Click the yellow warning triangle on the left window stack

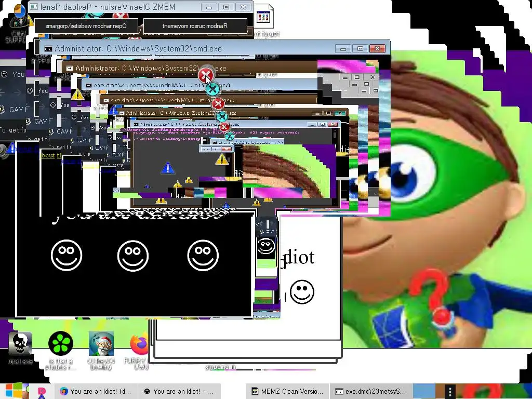[x=77, y=95]
